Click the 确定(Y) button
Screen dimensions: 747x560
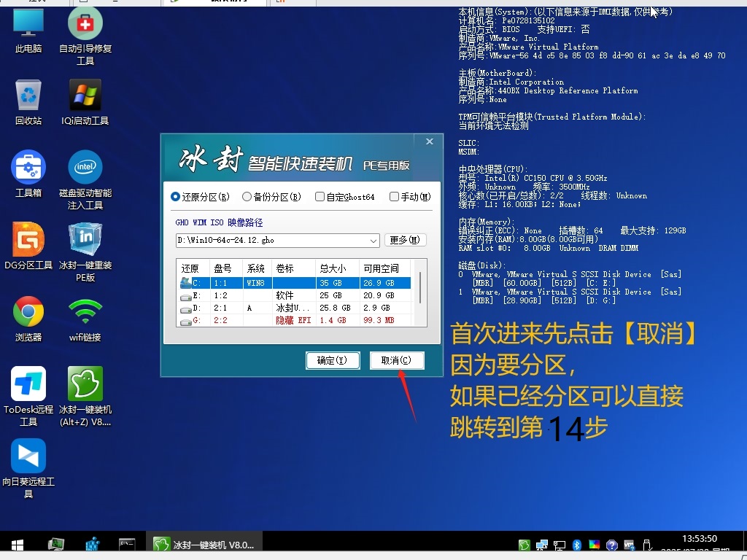333,361
